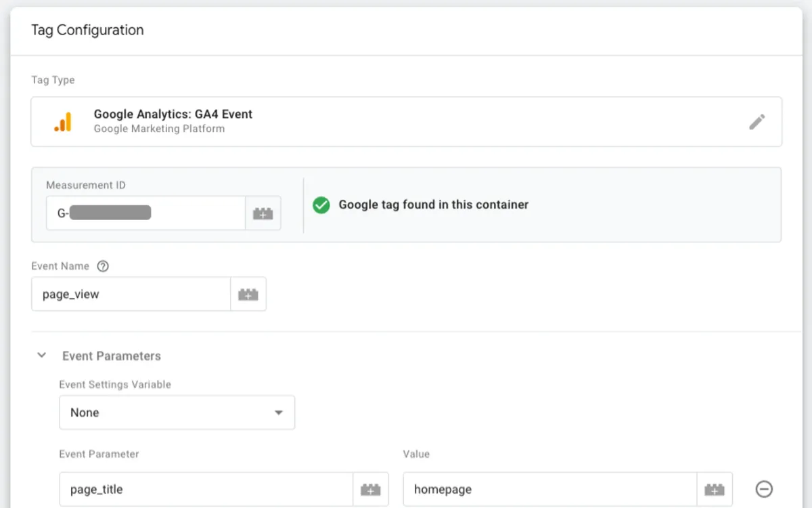Expand the None dropdown arrow
The width and height of the screenshot is (812, 508).
point(278,412)
